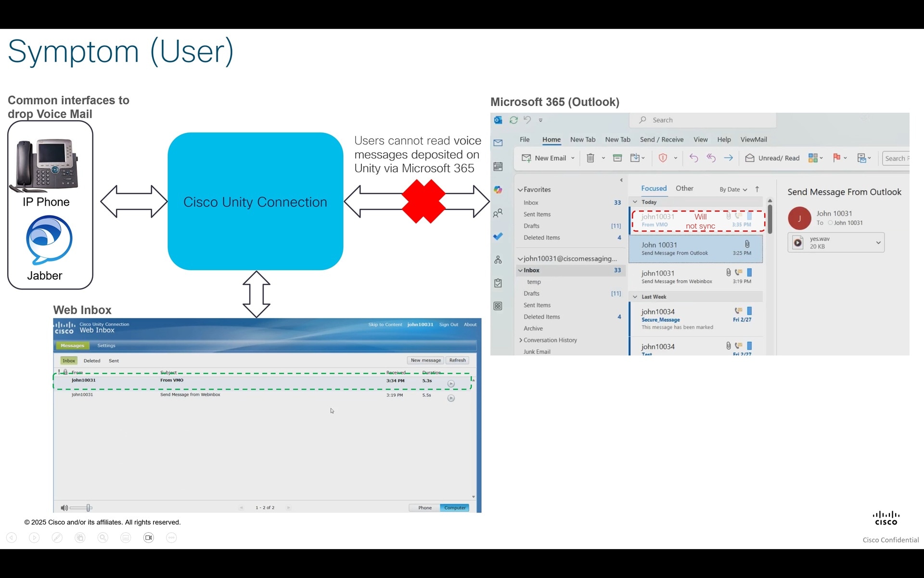Play the From VMO message in Web Inbox

[x=451, y=384]
